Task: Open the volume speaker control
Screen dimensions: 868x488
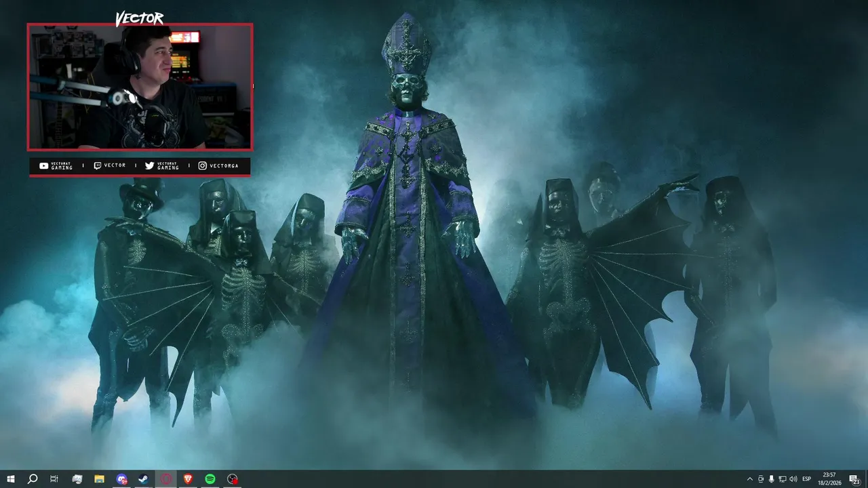Action: [793, 479]
